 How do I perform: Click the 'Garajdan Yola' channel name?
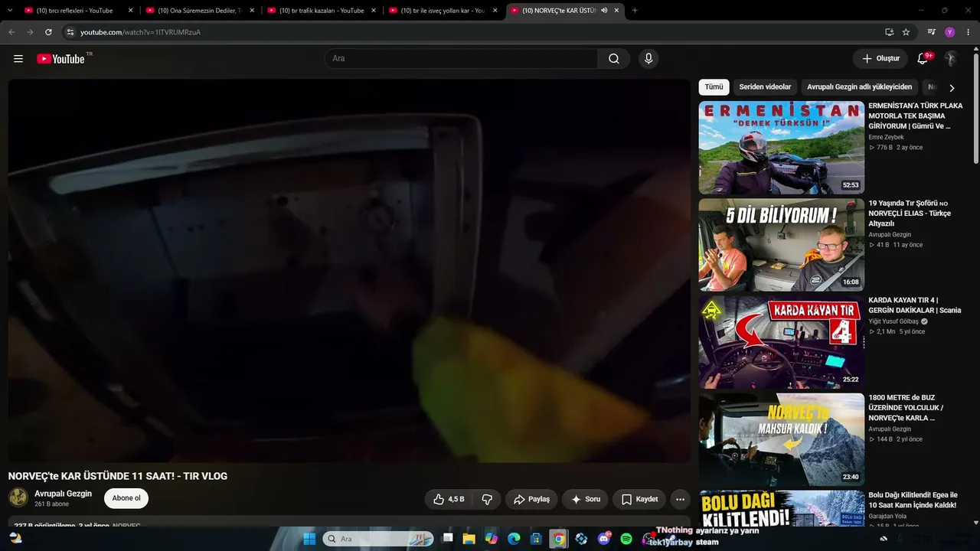click(887, 517)
